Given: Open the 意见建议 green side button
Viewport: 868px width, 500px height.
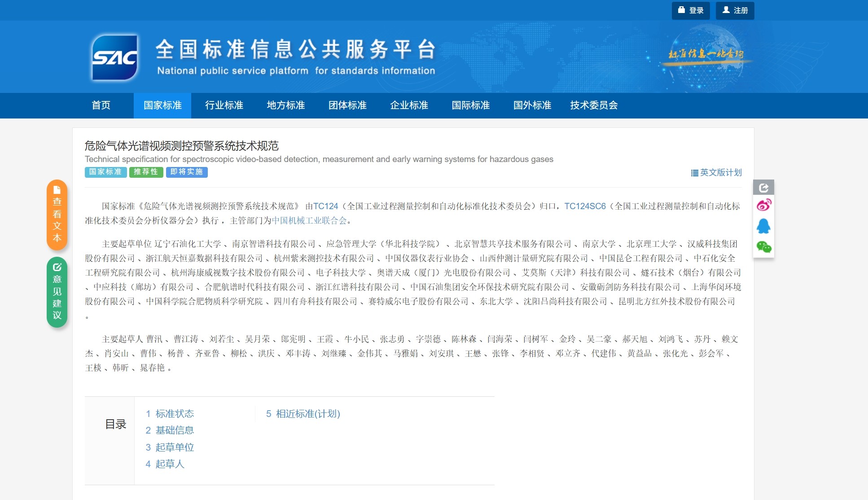Looking at the screenshot, I should [x=57, y=292].
